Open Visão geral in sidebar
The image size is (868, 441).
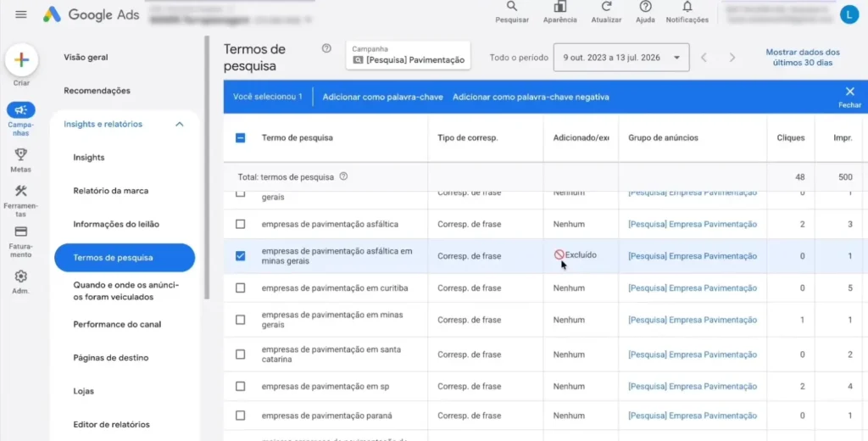tap(86, 57)
